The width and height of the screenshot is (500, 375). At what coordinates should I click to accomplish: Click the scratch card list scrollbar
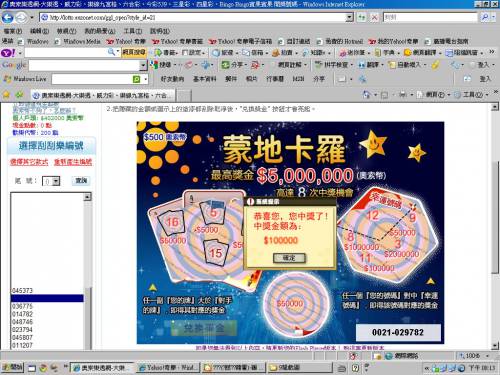pos(88,271)
